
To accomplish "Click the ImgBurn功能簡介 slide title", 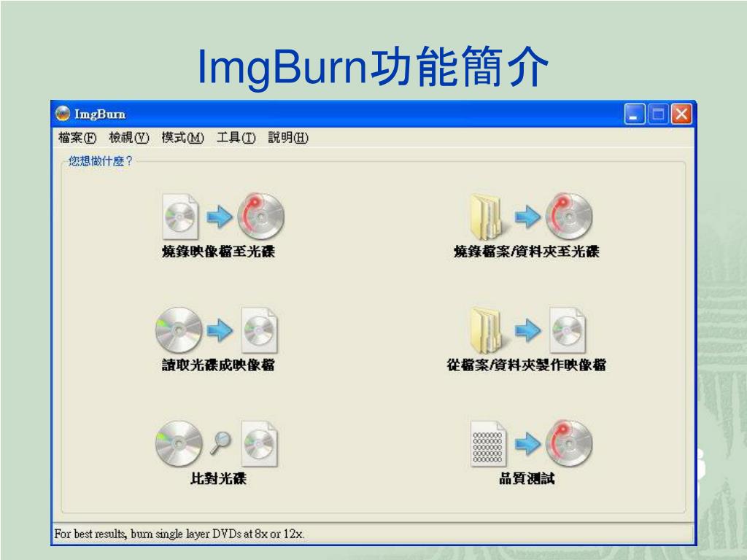I will (x=373, y=66).
